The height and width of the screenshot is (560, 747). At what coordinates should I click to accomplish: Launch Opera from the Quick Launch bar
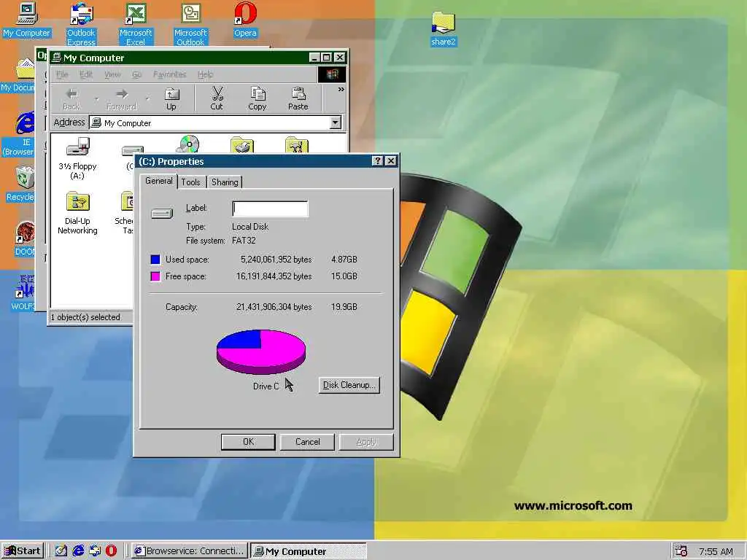pyautogui.click(x=111, y=551)
